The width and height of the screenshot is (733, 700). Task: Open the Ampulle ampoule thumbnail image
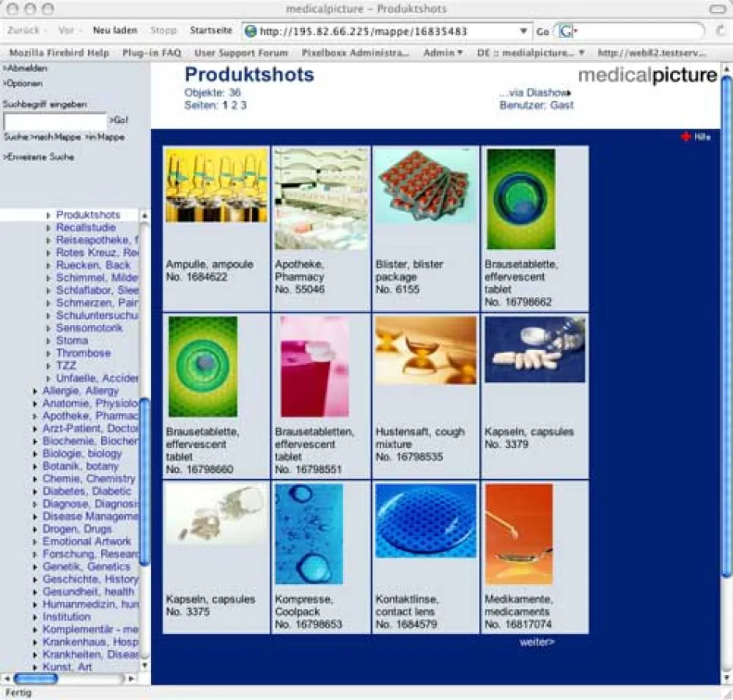216,185
